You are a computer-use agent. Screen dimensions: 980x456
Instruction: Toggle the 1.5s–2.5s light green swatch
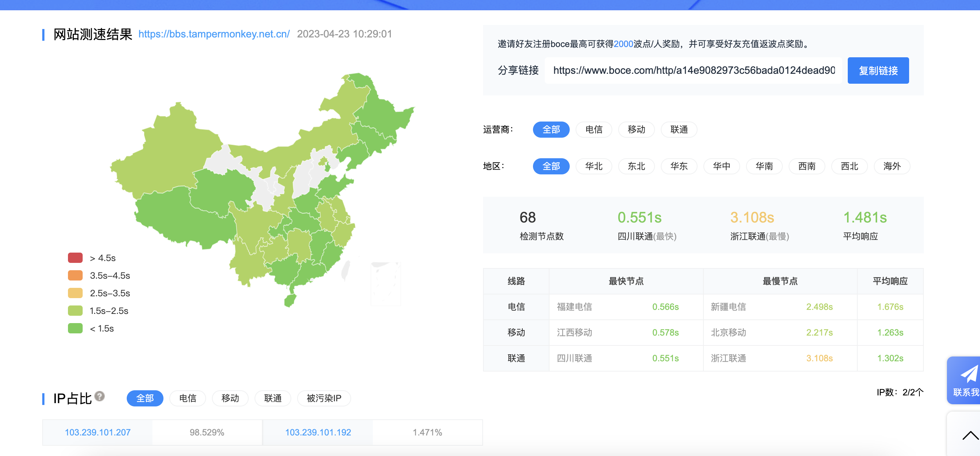pos(75,311)
